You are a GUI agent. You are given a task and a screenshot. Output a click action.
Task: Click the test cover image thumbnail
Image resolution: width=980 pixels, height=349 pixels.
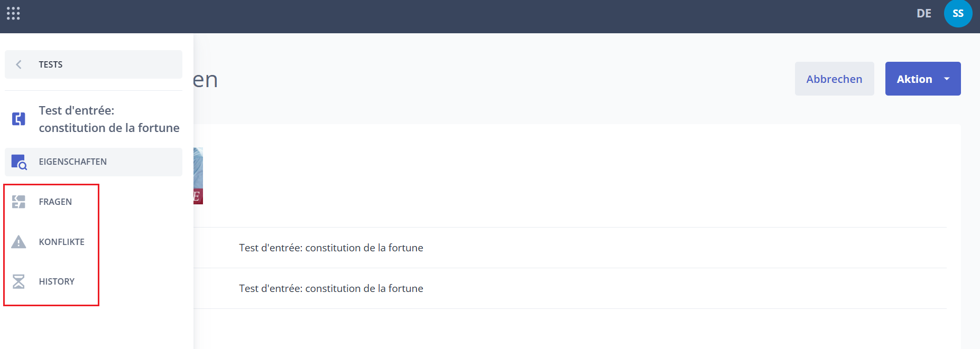198,176
